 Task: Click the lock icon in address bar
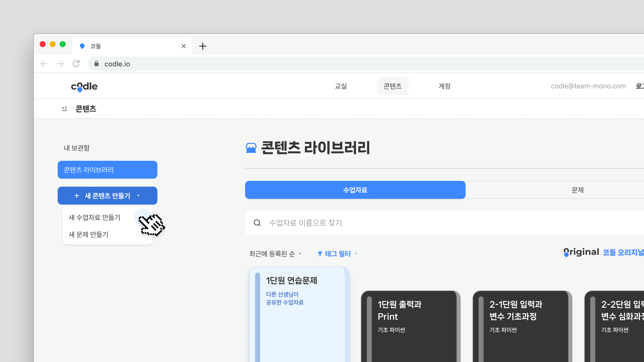[x=96, y=64]
